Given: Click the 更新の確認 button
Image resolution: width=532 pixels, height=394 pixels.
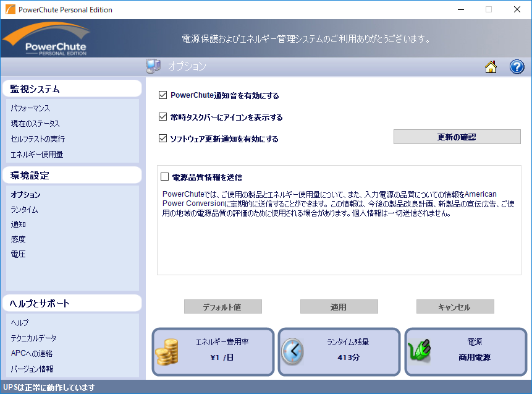Looking at the screenshot, I should [x=457, y=137].
